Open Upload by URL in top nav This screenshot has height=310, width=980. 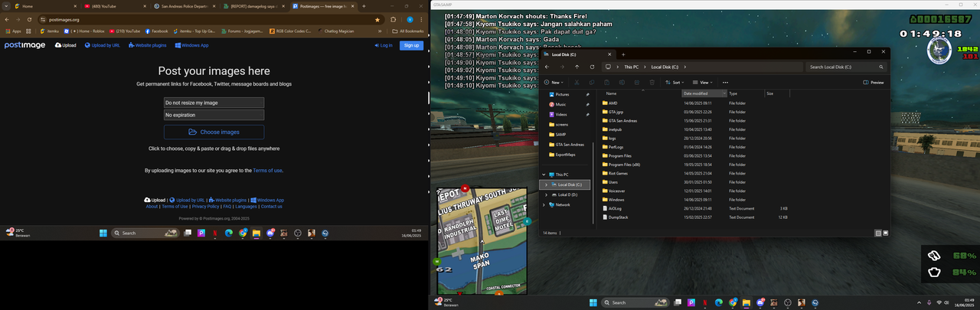pos(102,45)
